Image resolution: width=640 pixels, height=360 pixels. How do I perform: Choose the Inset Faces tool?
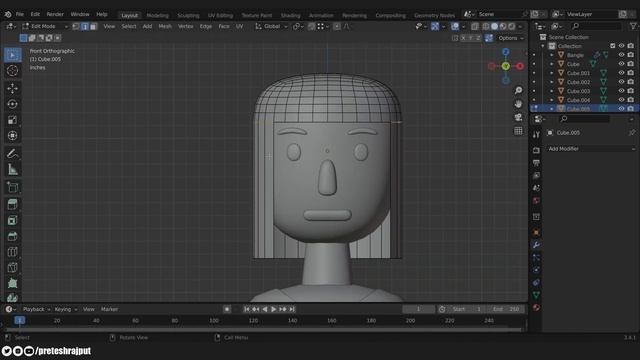(x=12, y=220)
